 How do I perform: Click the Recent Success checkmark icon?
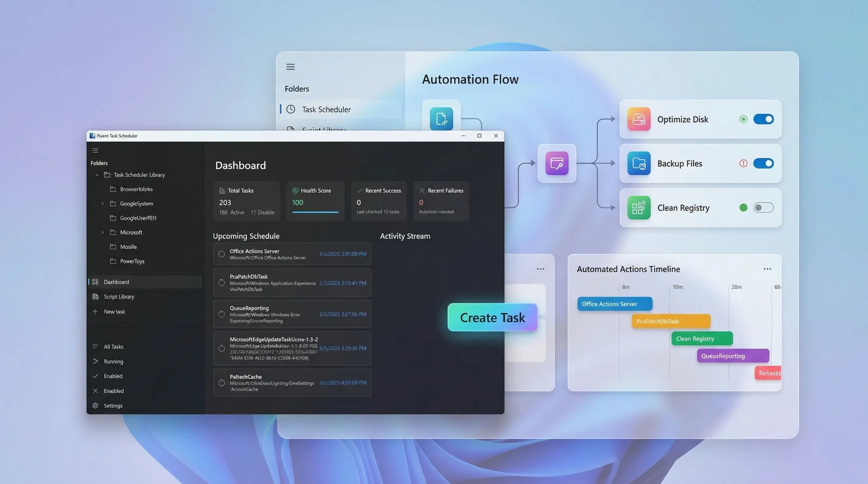pos(360,190)
